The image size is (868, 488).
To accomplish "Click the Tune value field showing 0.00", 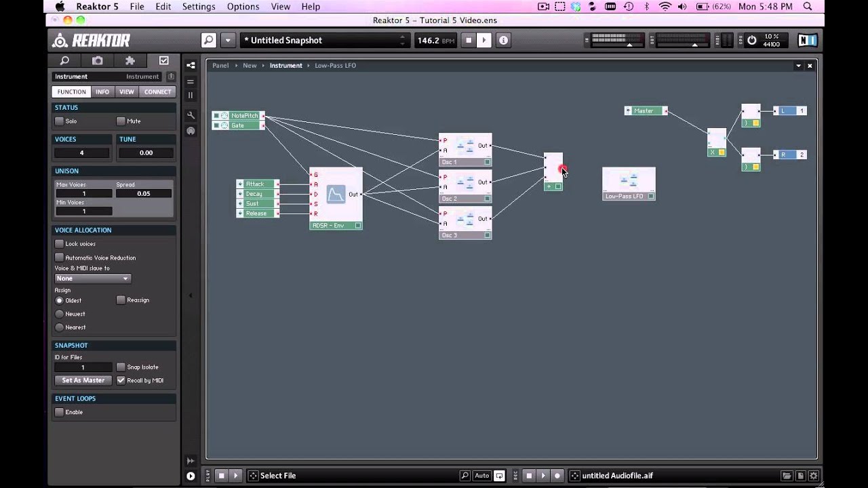I will click(x=146, y=153).
